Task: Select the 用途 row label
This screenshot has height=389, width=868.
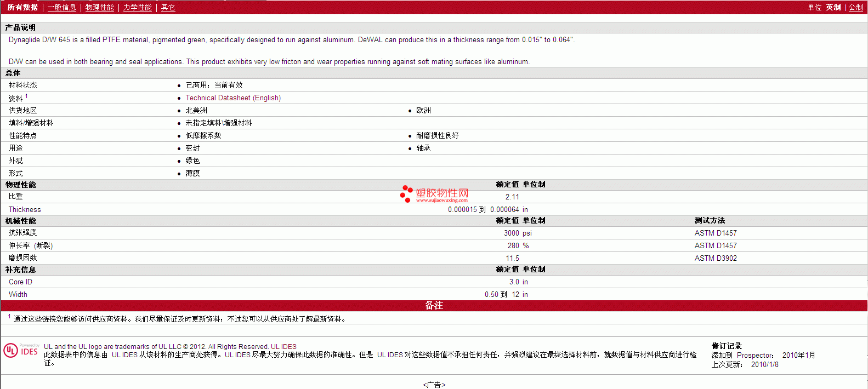Action: 15,148
